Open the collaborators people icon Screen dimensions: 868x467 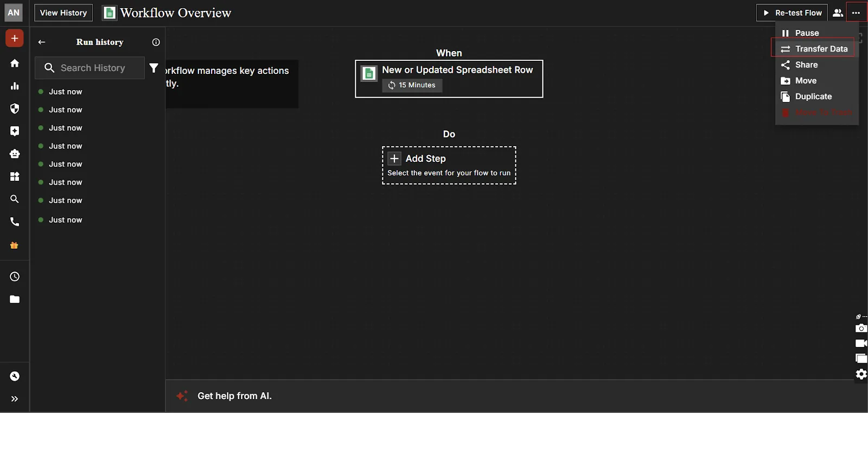tap(838, 13)
